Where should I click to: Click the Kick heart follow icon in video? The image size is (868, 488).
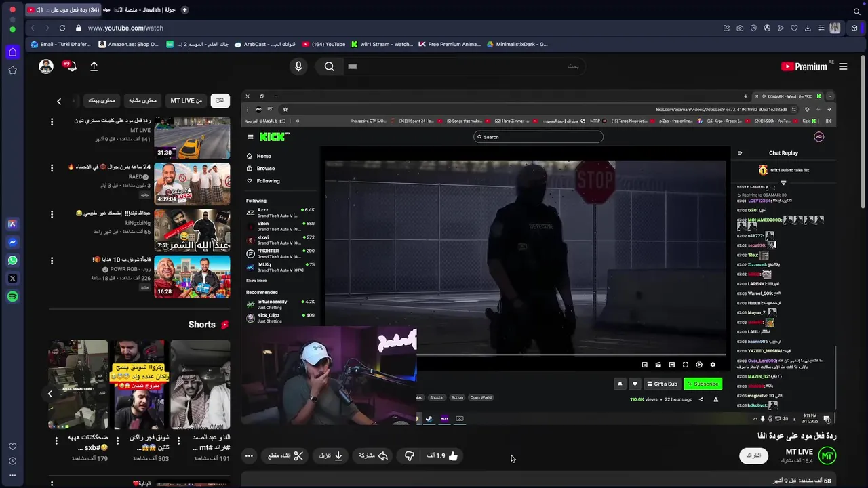pos(635,384)
